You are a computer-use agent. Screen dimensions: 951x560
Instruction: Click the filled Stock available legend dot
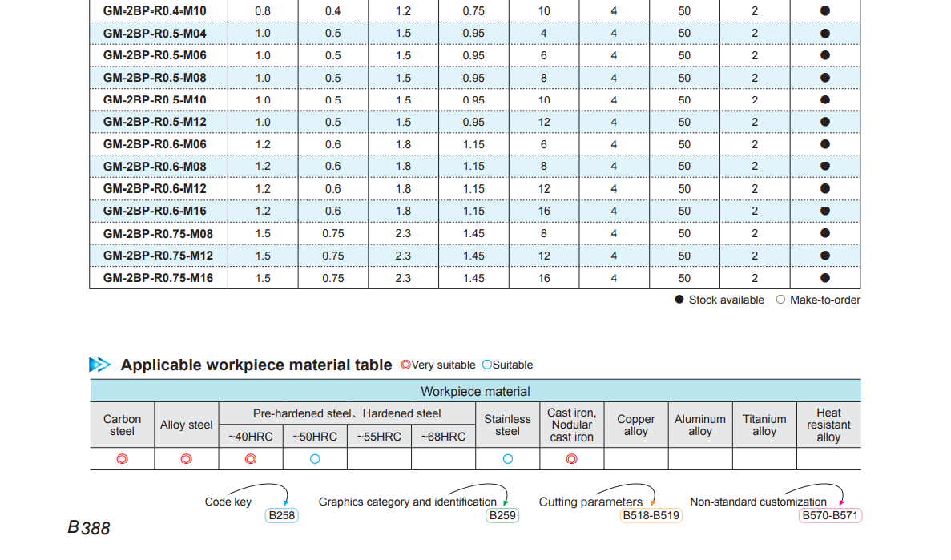click(679, 300)
